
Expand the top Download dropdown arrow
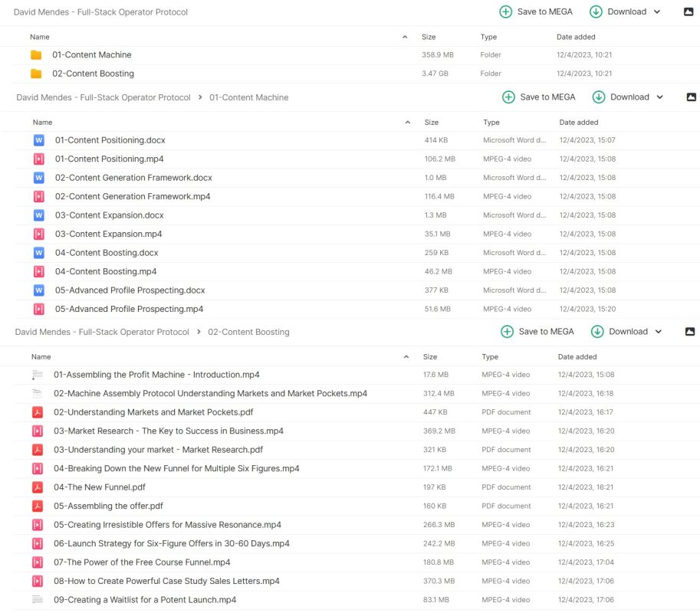(657, 12)
